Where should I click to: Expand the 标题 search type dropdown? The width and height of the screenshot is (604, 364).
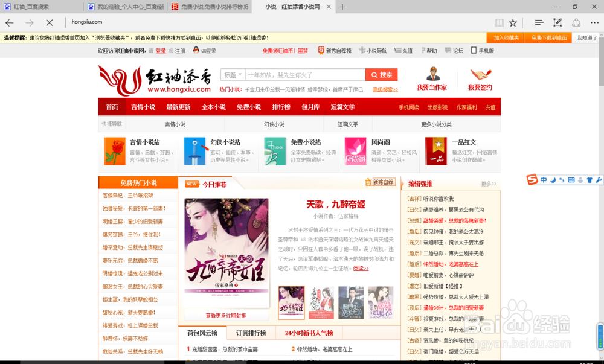coord(233,75)
